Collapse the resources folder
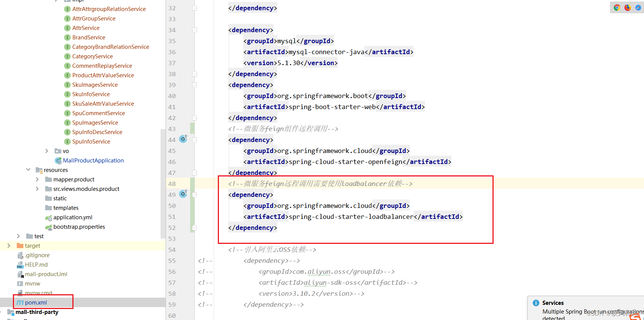644x320 pixels. pos(28,170)
